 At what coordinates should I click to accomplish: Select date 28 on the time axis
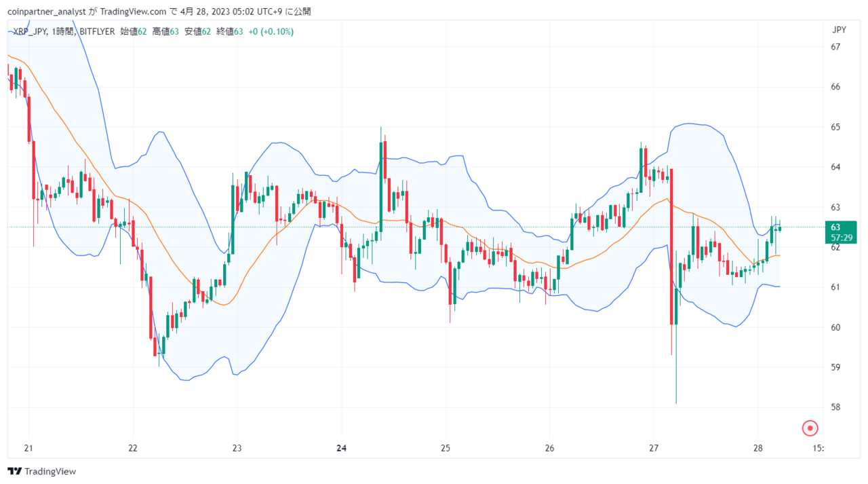click(x=758, y=448)
